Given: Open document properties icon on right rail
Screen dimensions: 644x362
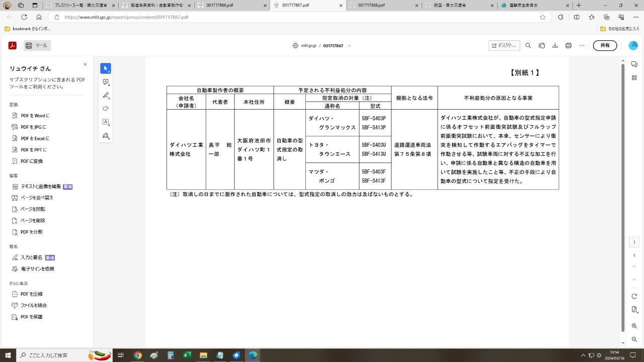Looking at the screenshot, I should coord(634,309).
